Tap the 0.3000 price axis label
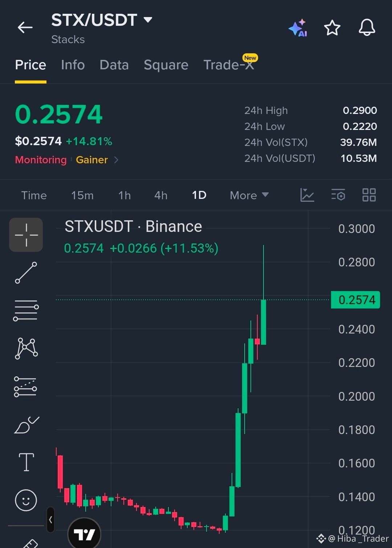392x548 pixels. (356, 229)
